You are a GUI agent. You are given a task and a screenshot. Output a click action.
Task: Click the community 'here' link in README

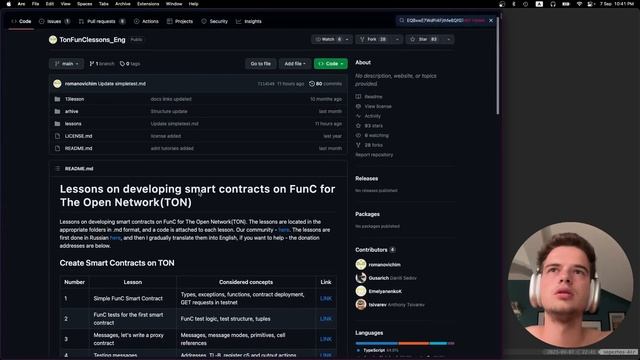tap(284, 230)
